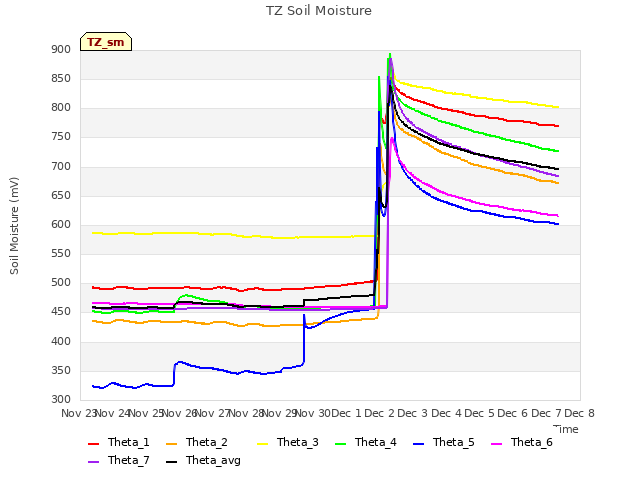
Task: Select the Theta_2 legend label
Action: (x=207, y=442)
